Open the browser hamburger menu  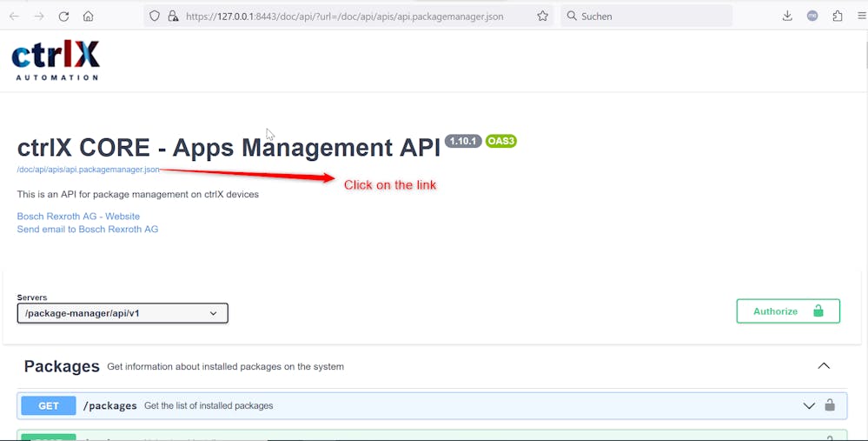[x=861, y=16]
